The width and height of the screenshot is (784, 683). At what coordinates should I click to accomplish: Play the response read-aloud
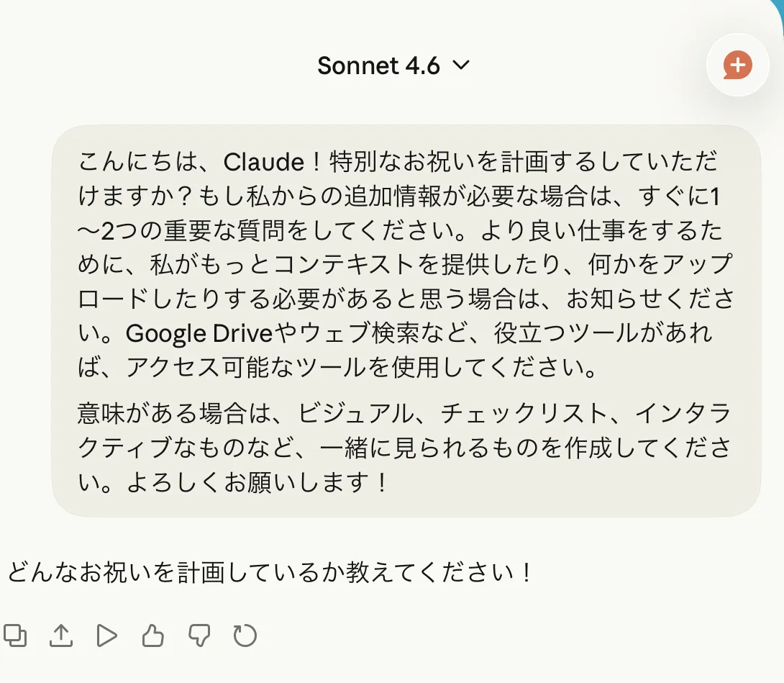click(x=106, y=635)
